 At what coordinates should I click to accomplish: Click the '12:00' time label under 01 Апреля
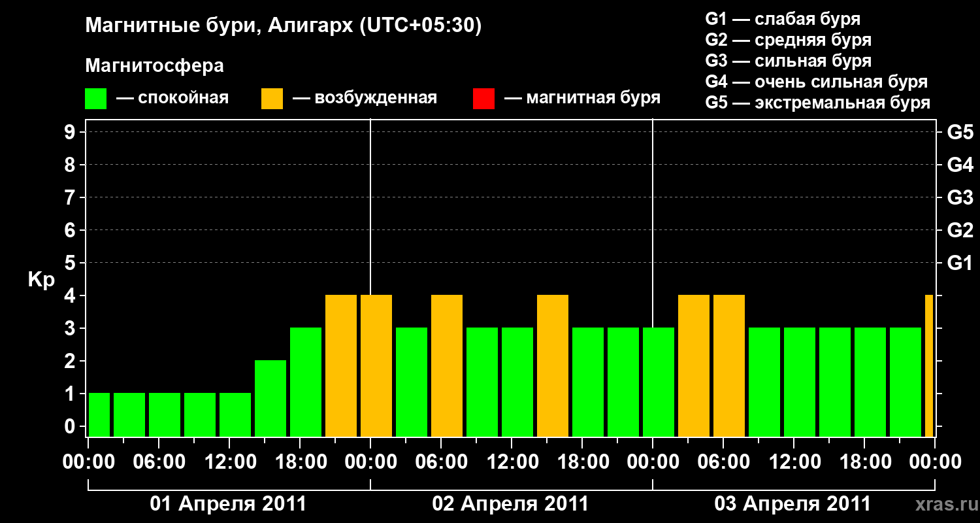[x=229, y=462]
